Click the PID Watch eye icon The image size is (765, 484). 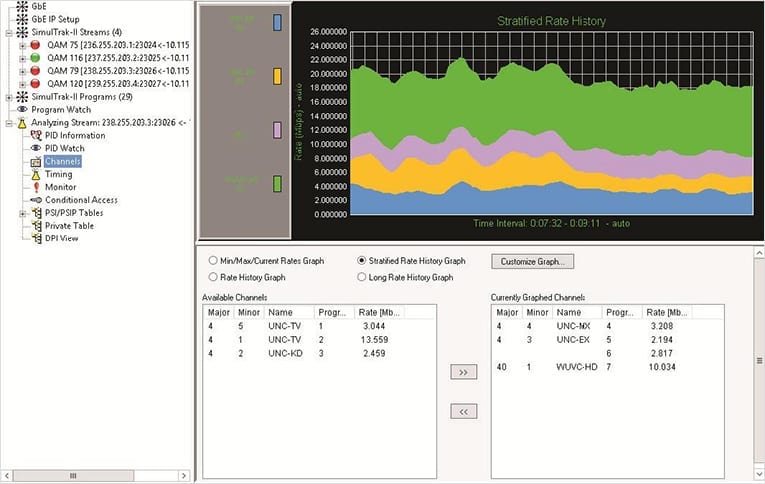tap(36, 148)
